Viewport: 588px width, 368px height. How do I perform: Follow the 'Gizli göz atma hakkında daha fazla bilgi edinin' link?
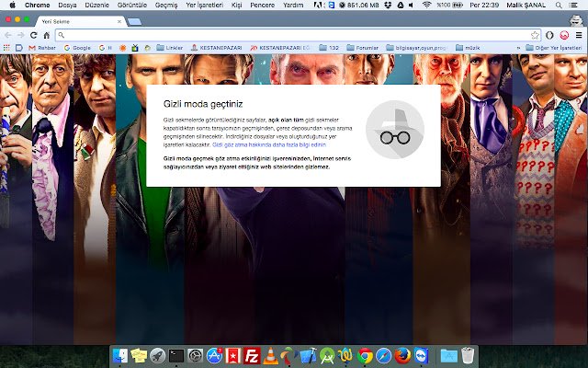coord(269,144)
